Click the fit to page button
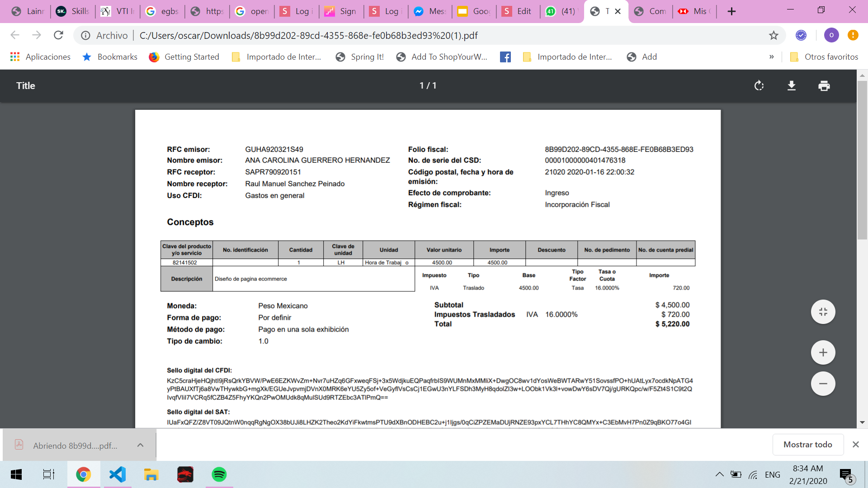The width and height of the screenshot is (868, 488). (x=823, y=312)
